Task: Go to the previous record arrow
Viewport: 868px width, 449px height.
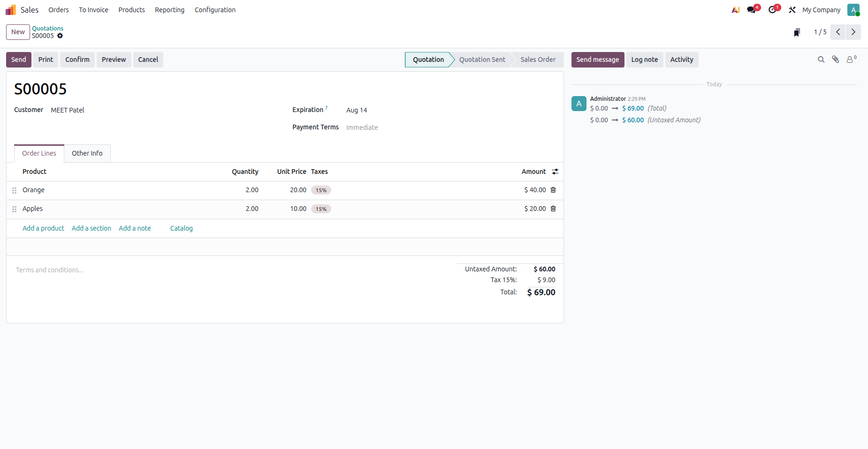Action: tap(838, 32)
